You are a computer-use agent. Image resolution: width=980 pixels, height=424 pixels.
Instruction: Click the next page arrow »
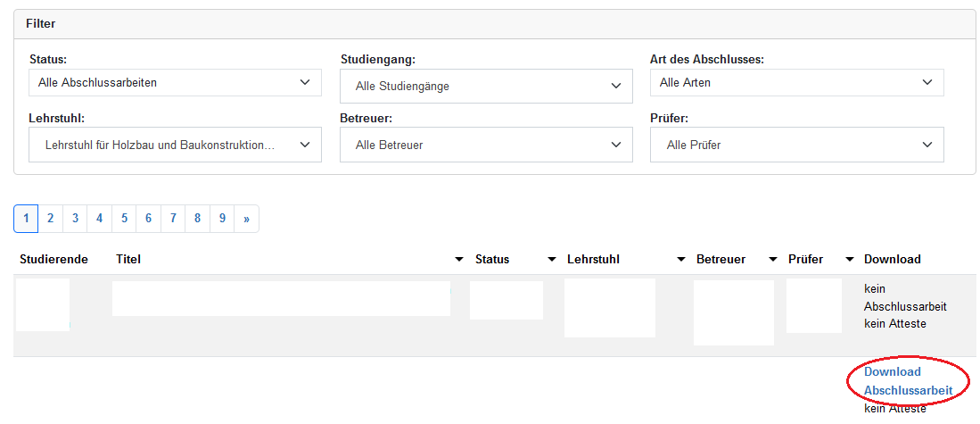point(246,219)
